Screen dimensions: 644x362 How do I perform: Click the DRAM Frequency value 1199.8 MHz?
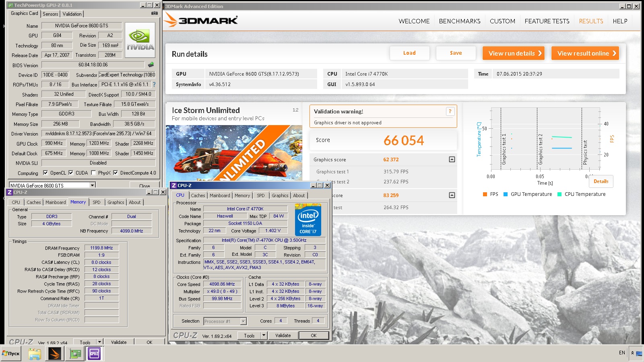point(101,248)
